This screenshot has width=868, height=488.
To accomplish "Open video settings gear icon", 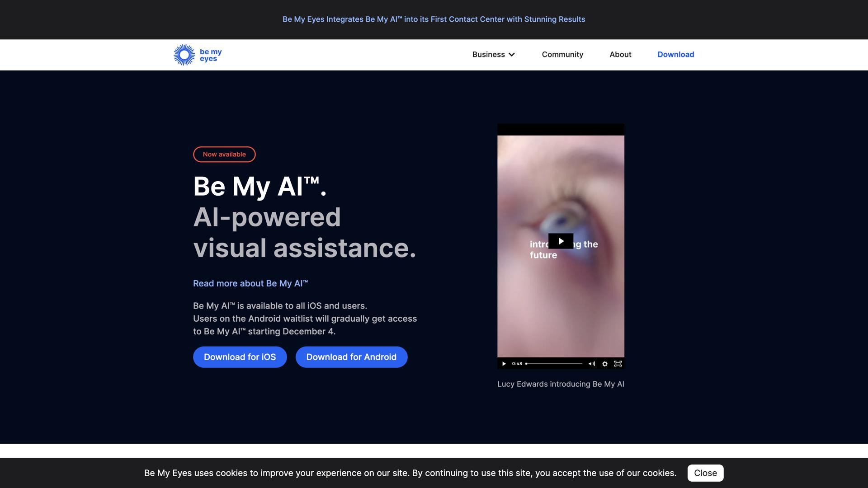I will point(605,364).
